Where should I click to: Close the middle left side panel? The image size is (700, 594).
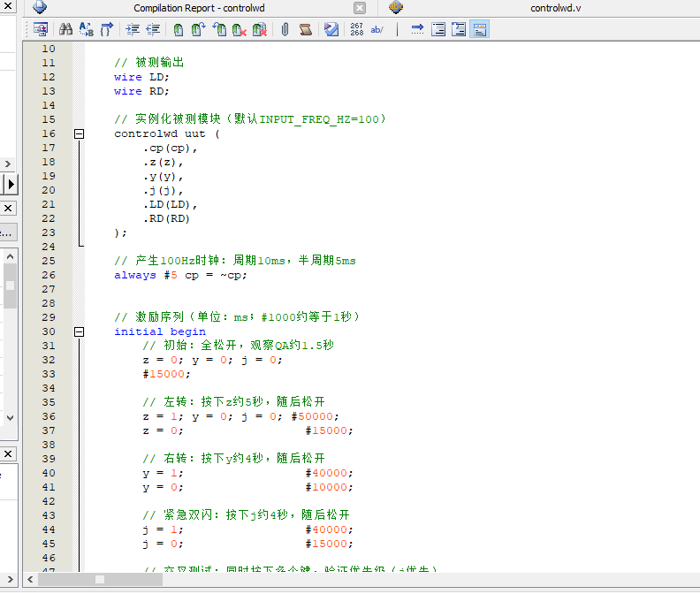[8, 208]
